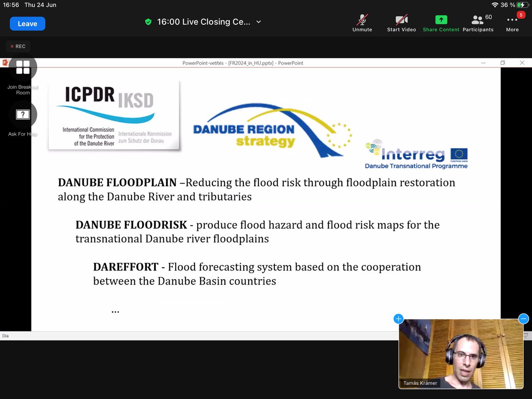Click the DANUBE FLOODPLAIN heading text
Screen dimensions: 532x399
pyautogui.click(x=117, y=183)
